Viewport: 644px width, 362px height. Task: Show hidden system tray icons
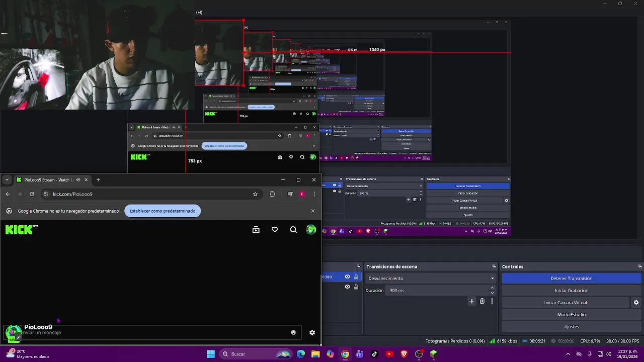[x=568, y=354]
